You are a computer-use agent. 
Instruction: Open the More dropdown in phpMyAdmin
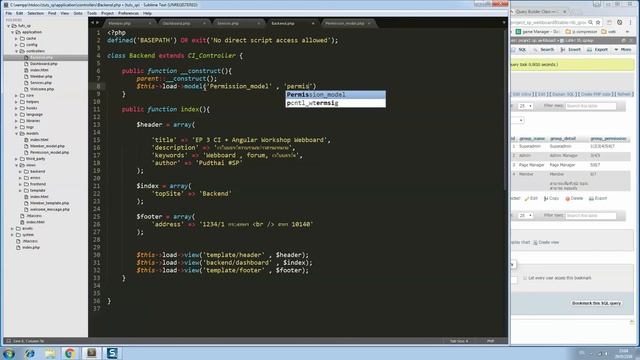click(623, 50)
